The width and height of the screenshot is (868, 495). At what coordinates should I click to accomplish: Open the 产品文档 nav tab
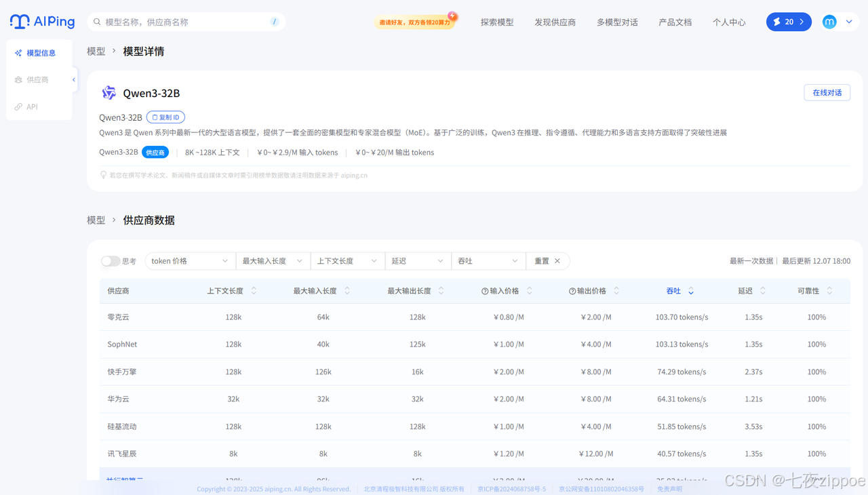point(675,22)
